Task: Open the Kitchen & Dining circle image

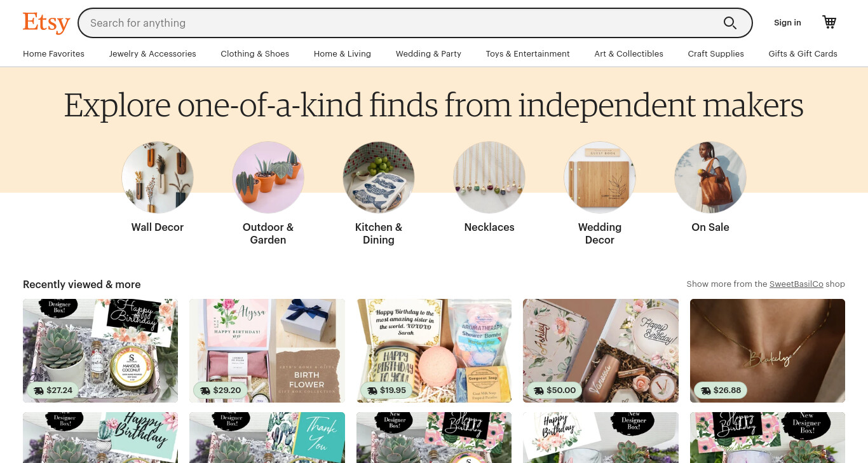Action: pyautogui.click(x=379, y=177)
